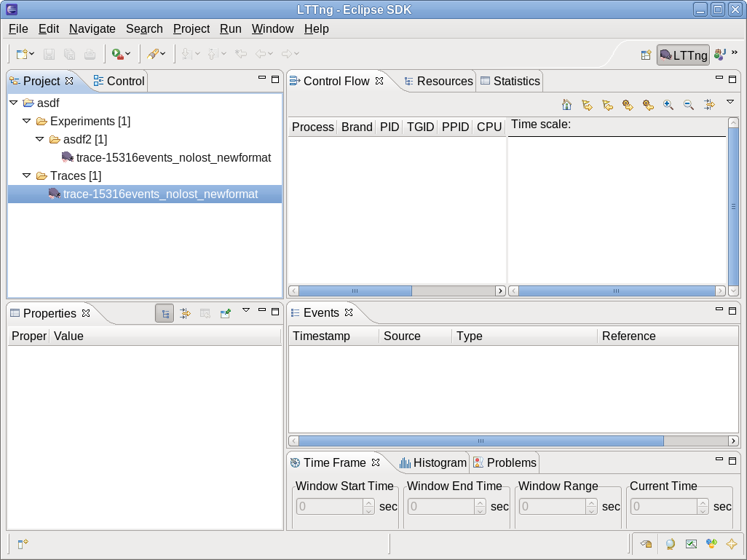Toggle Pin to Selection in Properties
This screenshot has height=560, width=747.
(226, 314)
